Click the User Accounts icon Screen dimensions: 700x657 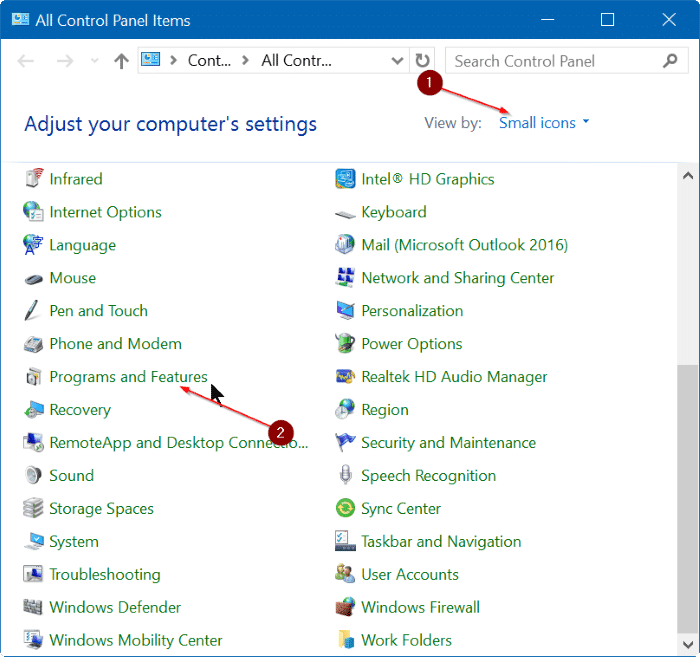[345, 574]
